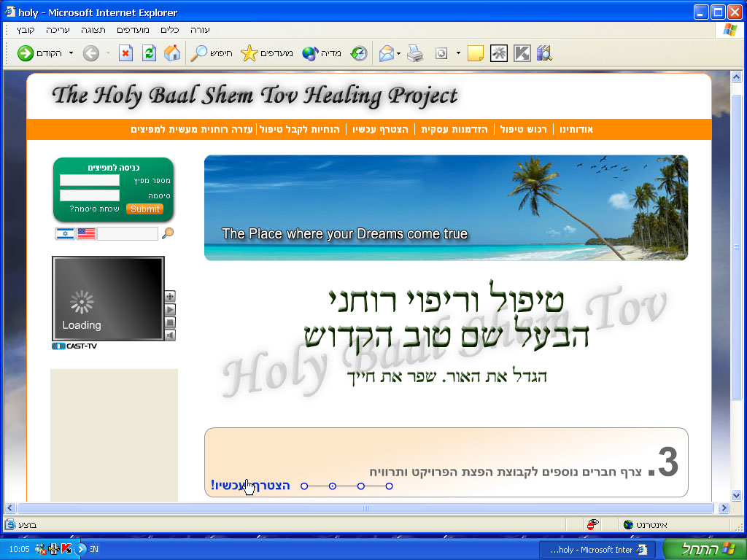The height and width of the screenshot is (560, 747).
Task: Open הצטרף עכשיו nav link in orange bar
Action: pos(380,130)
